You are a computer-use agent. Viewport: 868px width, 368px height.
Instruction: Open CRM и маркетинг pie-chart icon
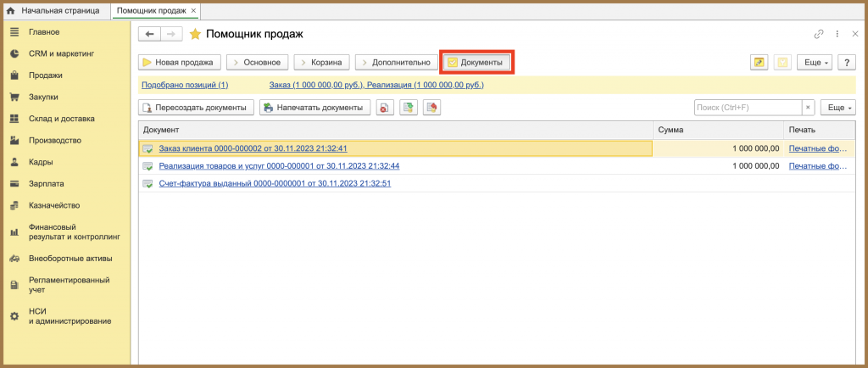pos(15,53)
